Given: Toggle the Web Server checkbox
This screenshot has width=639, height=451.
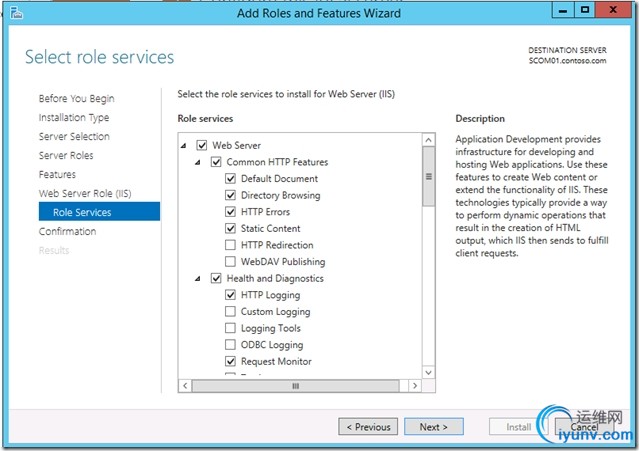Looking at the screenshot, I should [x=202, y=145].
